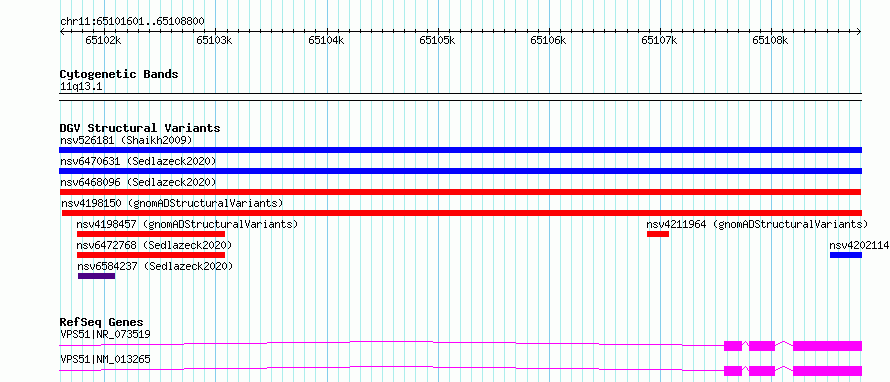The image size is (890, 382).
Task: Click the nsv526181 (Shaikh2009) blue variant bar
Action: point(460,150)
